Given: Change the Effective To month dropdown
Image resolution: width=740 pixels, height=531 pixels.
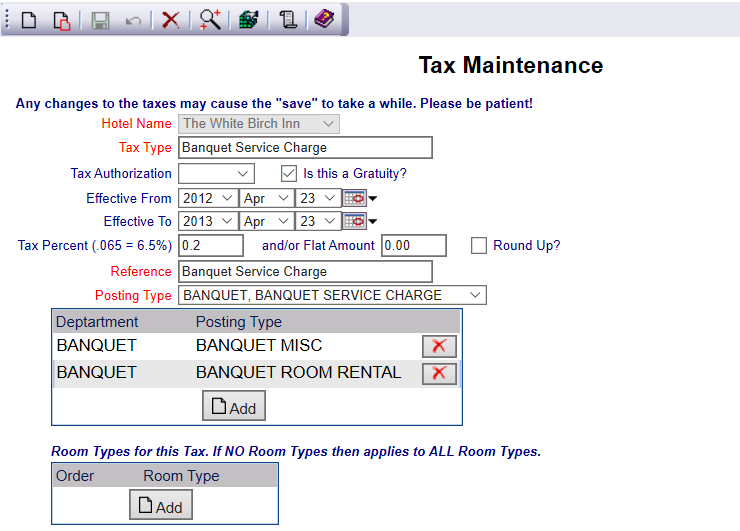Looking at the screenshot, I should [267, 221].
